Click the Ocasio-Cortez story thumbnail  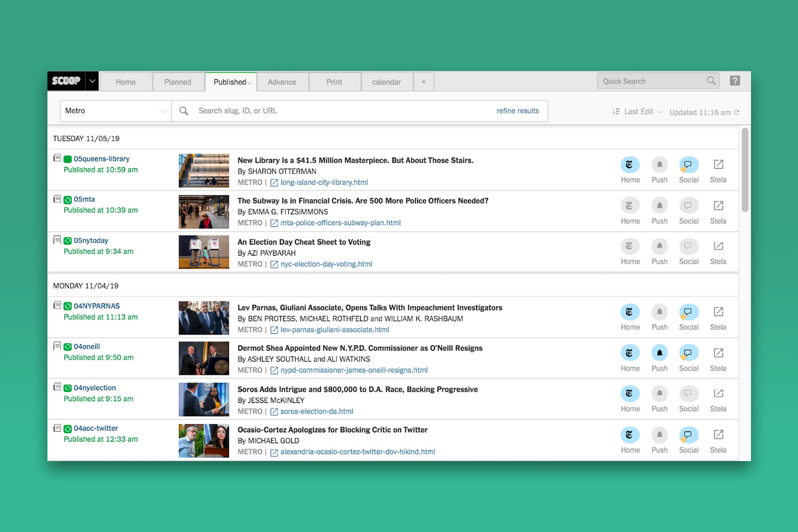pyautogui.click(x=204, y=441)
